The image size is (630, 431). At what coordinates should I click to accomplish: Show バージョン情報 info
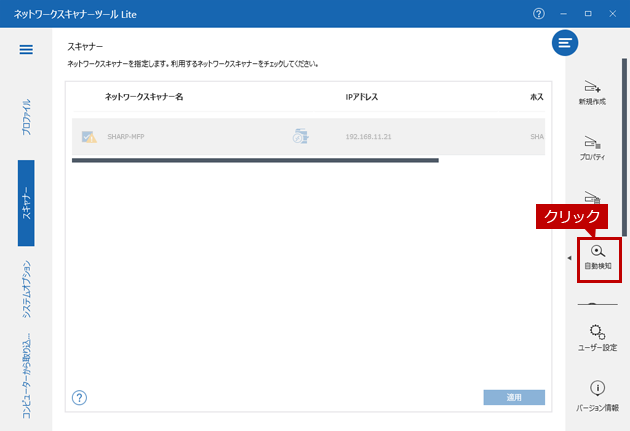click(x=597, y=396)
